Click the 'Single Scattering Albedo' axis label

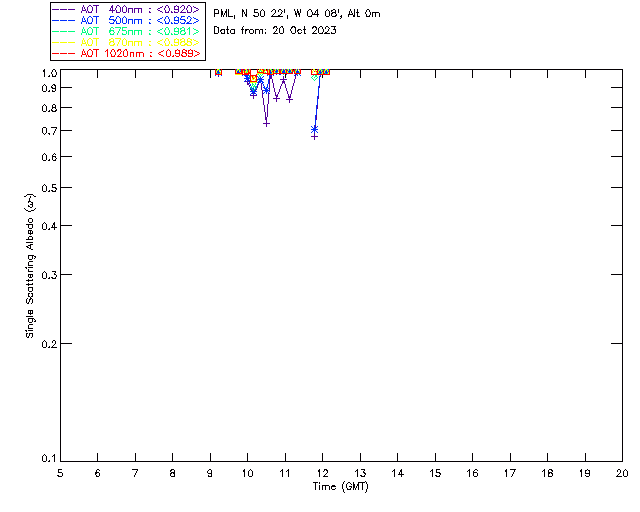tap(30, 266)
